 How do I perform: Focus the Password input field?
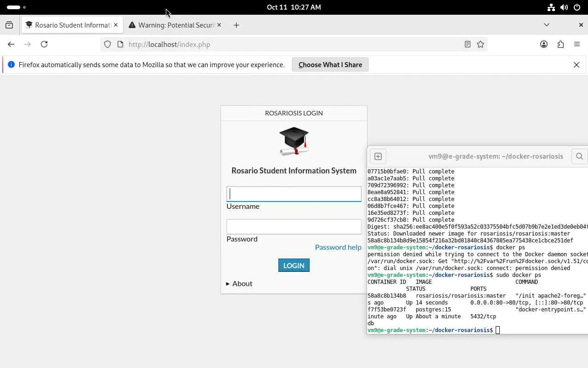point(294,226)
